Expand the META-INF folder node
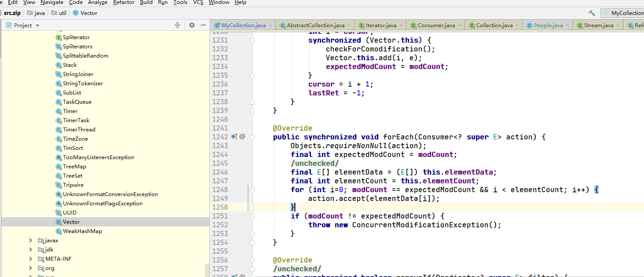644x277 pixels. click(x=30, y=259)
